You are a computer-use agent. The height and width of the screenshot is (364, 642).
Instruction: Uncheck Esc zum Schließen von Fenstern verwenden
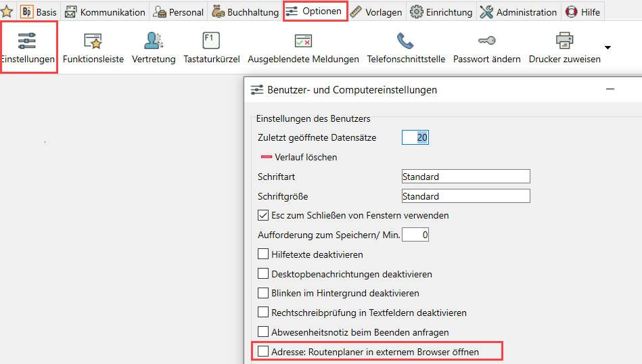(x=263, y=216)
